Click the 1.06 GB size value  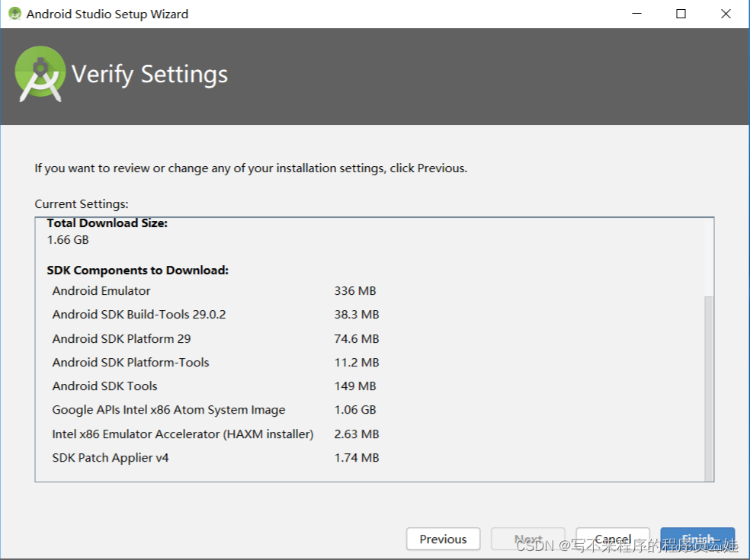coord(355,410)
